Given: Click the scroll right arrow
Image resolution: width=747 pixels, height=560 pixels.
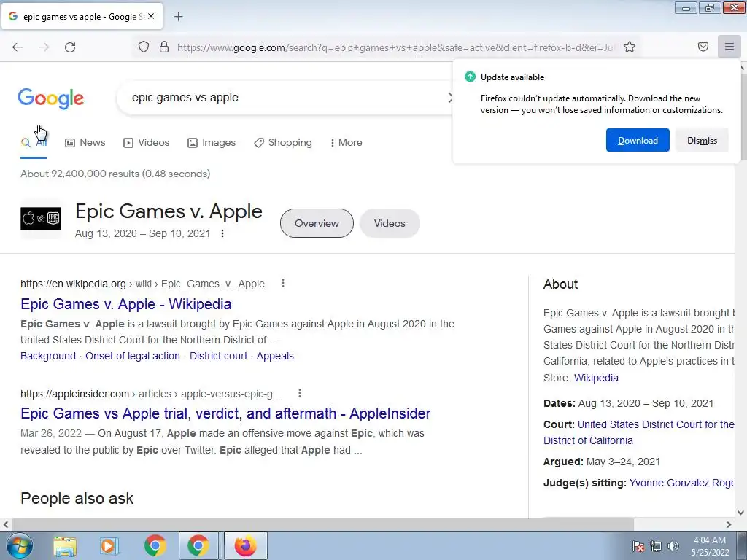Looking at the screenshot, I should [x=729, y=524].
